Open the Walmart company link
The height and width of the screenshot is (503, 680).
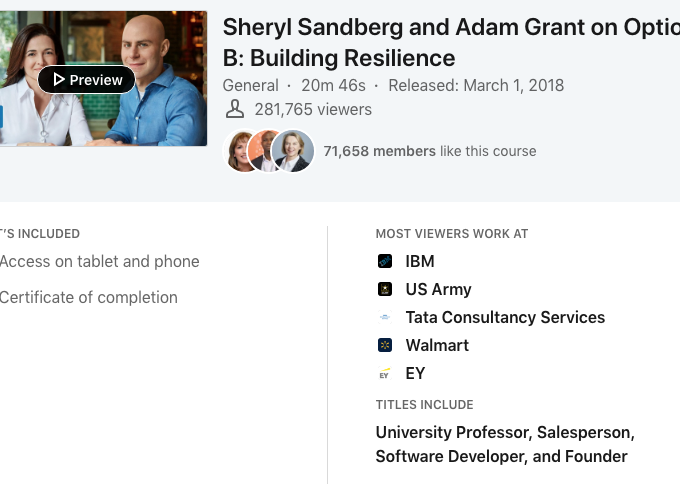click(437, 345)
